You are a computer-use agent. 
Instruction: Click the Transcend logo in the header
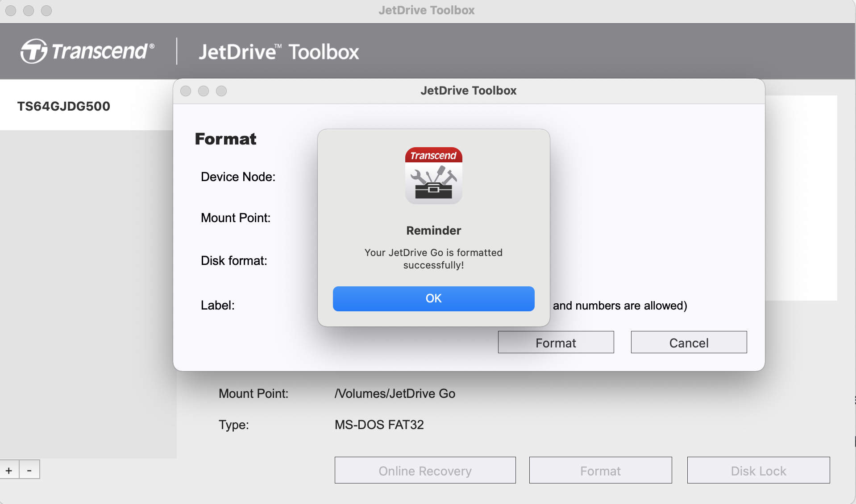click(87, 51)
